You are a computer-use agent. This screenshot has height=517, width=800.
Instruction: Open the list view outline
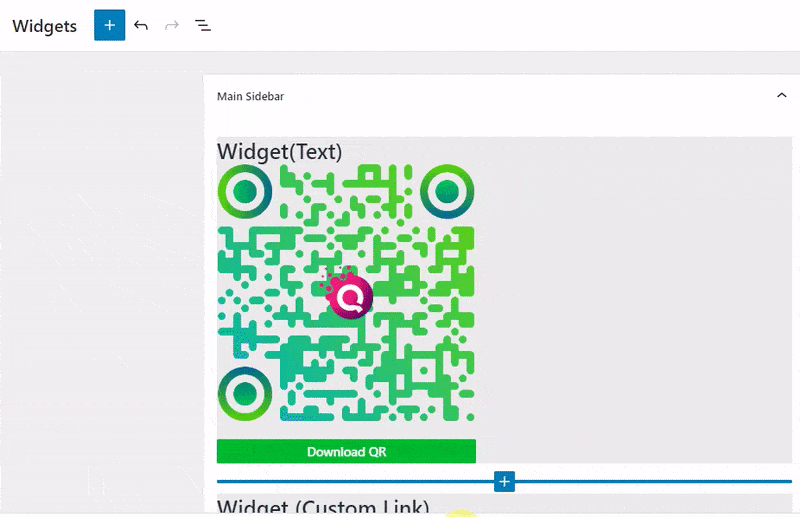pos(203,25)
